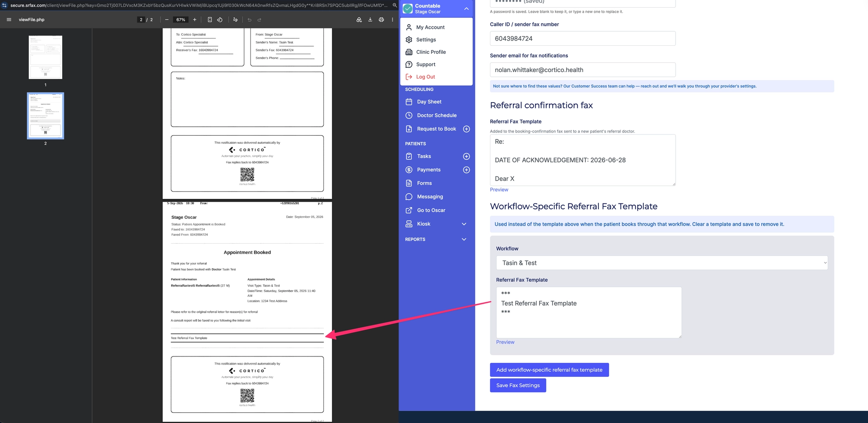Click the "Appointment Booked" heading in the PDF
868x423 pixels.
click(x=247, y=252)
